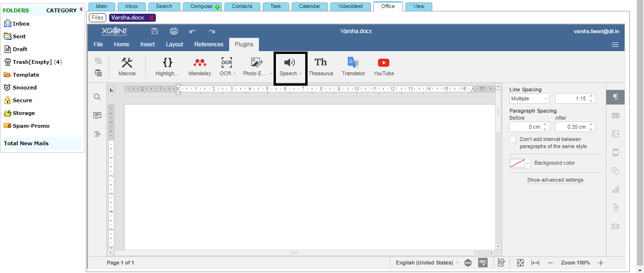The width and height of the screenshot is (644, 273).
Task: Open the Snoozed folder
Action: pos(20,88)
